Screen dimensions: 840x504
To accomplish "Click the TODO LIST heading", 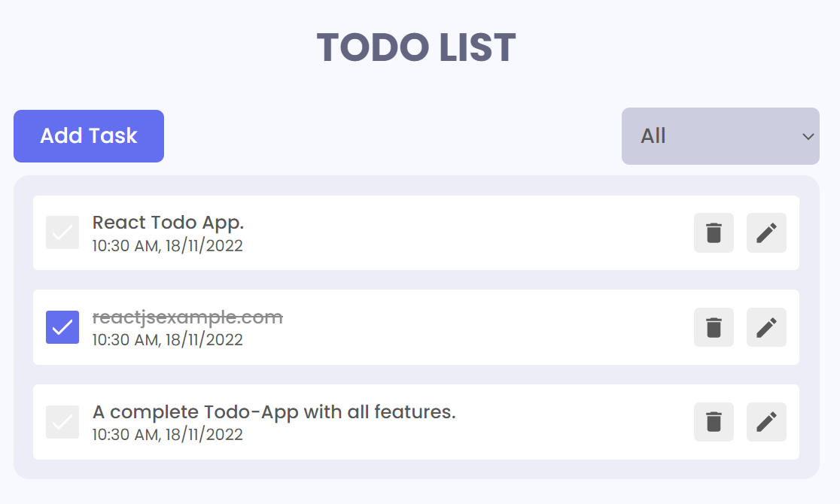I will coord(417,47).
